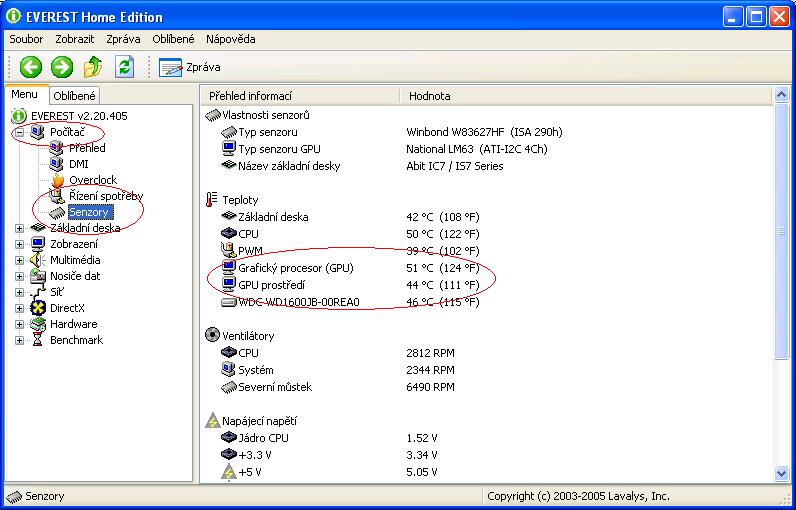Click the scrollbar up arrow in the details pane
The image size is (796, 510).
tap(781, 94)
